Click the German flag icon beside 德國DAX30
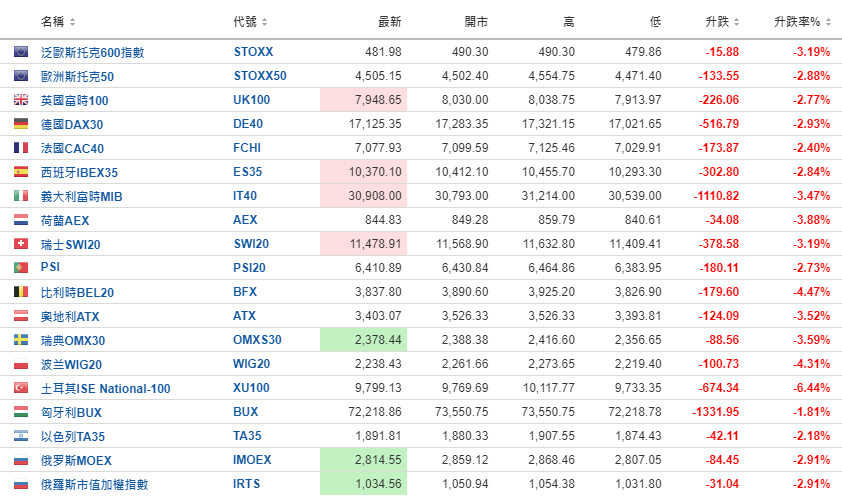The width and height of the screenshot is (842, 500). coord(21,124)
